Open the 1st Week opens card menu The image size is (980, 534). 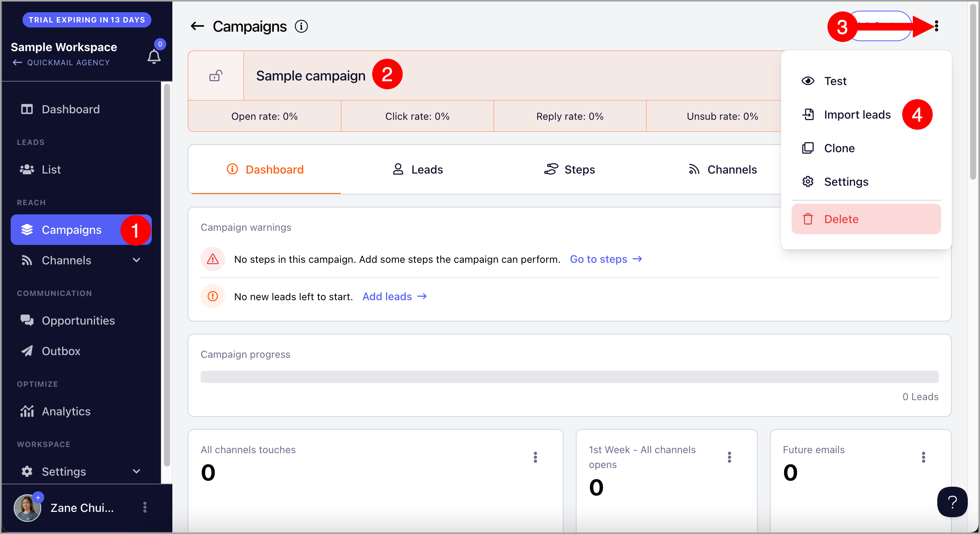coord(729,457)
